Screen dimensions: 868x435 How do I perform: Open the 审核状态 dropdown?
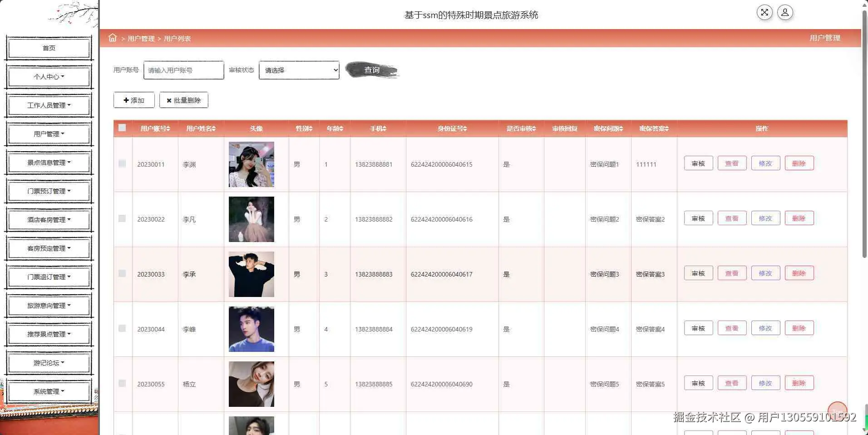pos(299,70)
